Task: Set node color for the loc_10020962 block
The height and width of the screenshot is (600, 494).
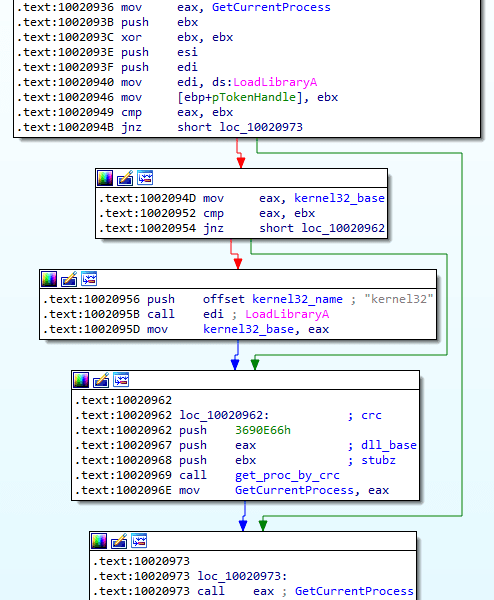Action: click(81, 380)
